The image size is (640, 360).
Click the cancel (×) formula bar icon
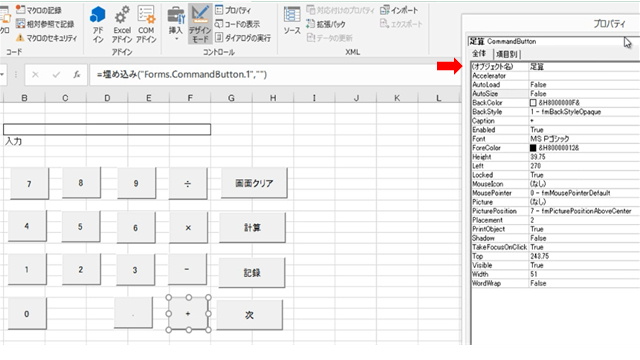pos(36,75)
